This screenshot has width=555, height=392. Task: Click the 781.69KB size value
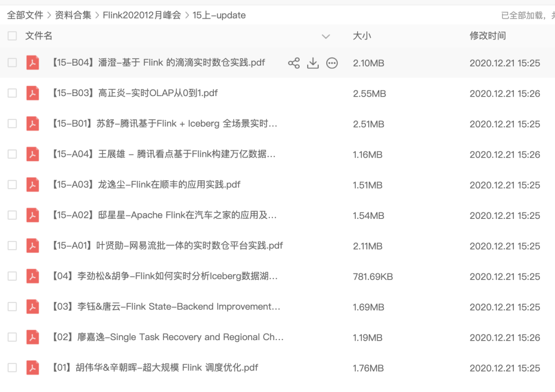373,277
